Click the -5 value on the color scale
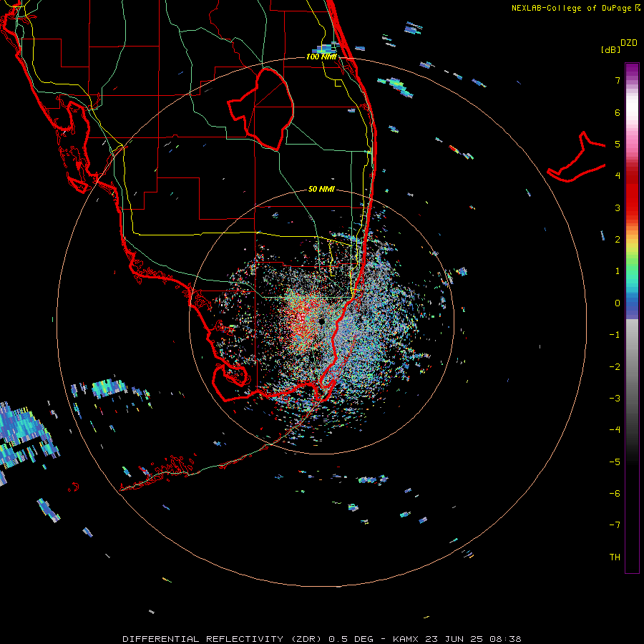This screenshot has width=644, height=644. tap(615, 462)
